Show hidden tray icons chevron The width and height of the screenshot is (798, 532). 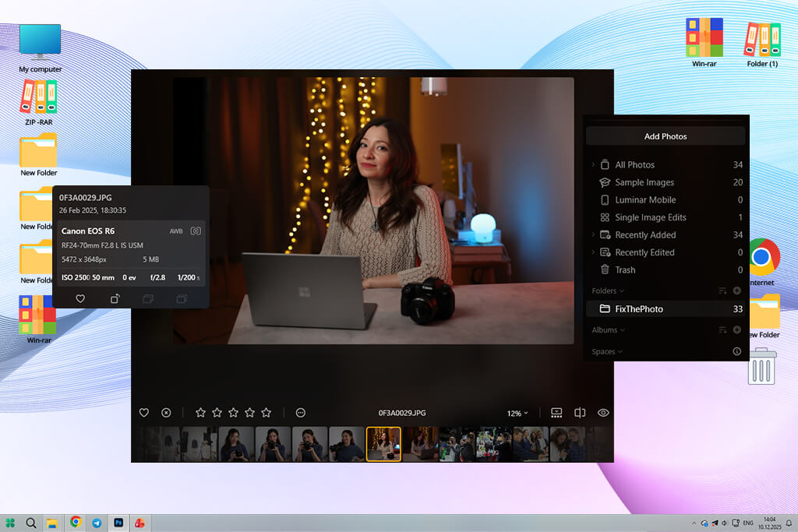pos(694,523)
